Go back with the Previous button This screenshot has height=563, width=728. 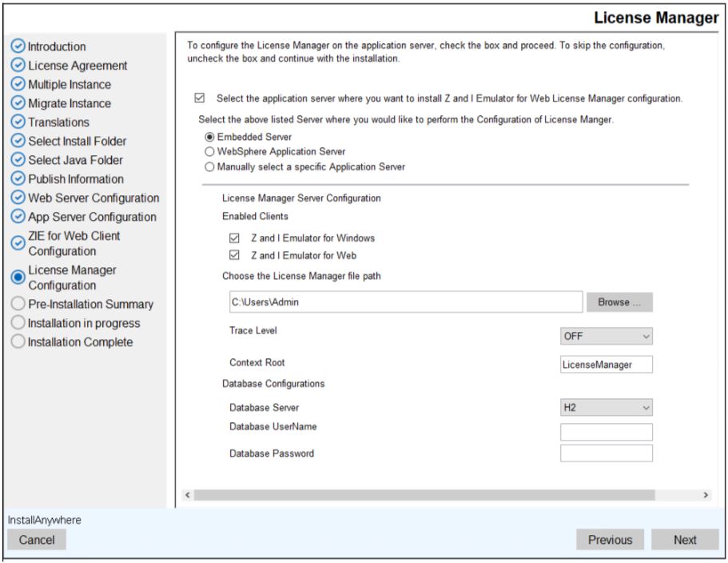click(610, 540)
